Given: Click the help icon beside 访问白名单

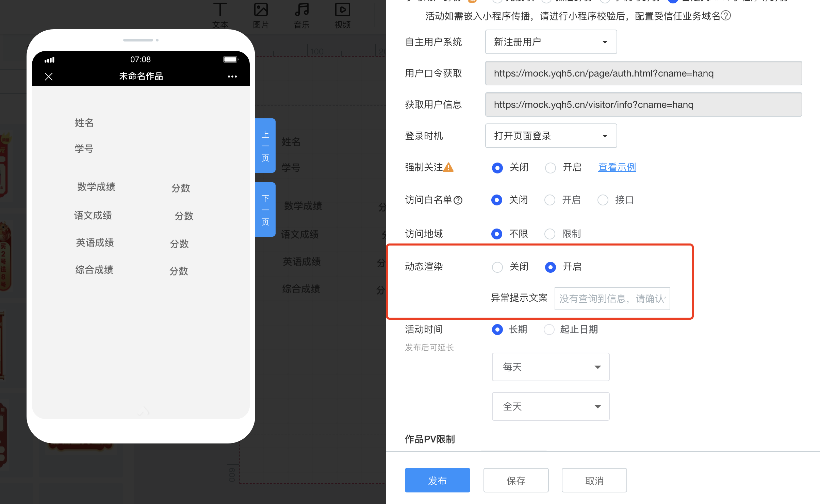Looking at the screenshot, I should click(x=458, y=200).
